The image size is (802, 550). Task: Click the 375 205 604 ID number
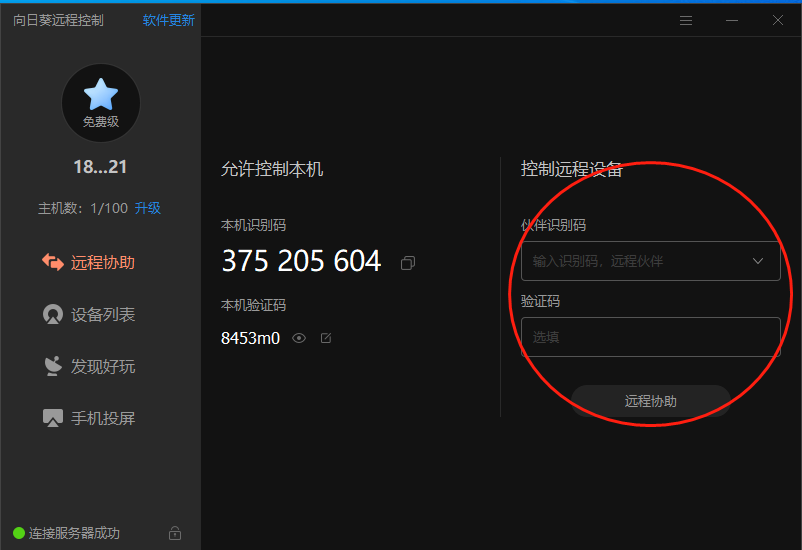tap(301, 261)
